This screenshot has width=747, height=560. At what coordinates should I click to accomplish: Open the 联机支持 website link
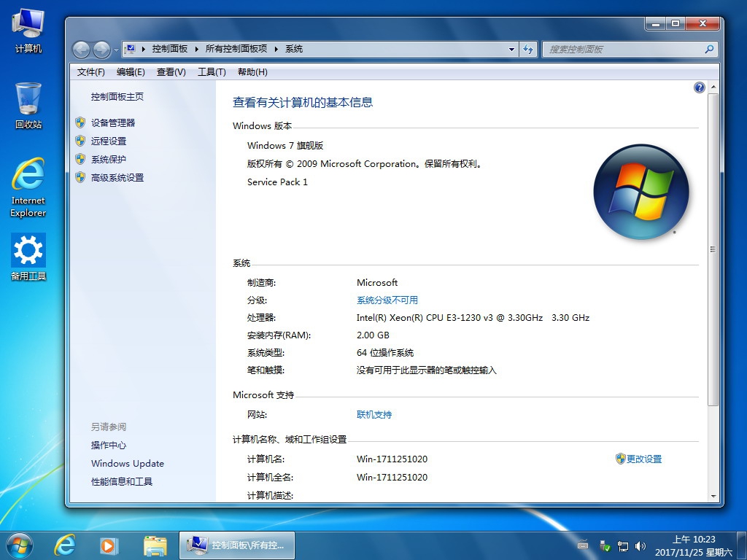374,415
